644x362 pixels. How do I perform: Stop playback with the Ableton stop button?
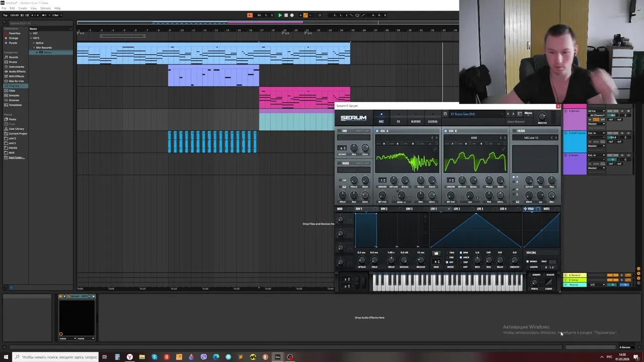click(286, 15)
